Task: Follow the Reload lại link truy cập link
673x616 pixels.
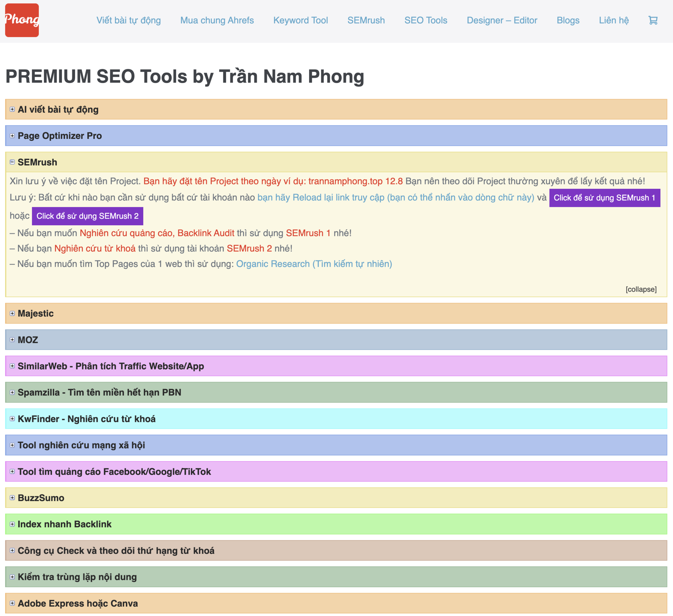Action: [395, 198]
